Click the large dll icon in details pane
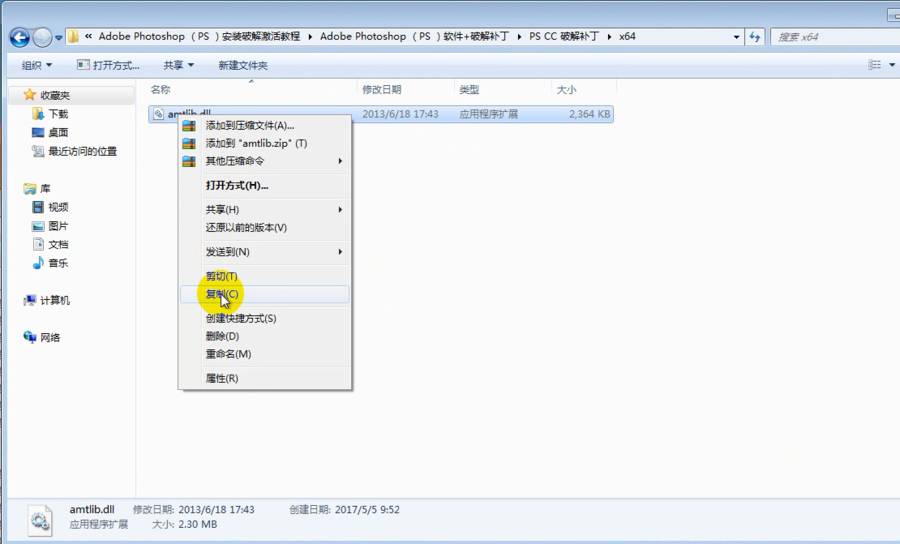 pyautogui.click(x=40, y=520)
